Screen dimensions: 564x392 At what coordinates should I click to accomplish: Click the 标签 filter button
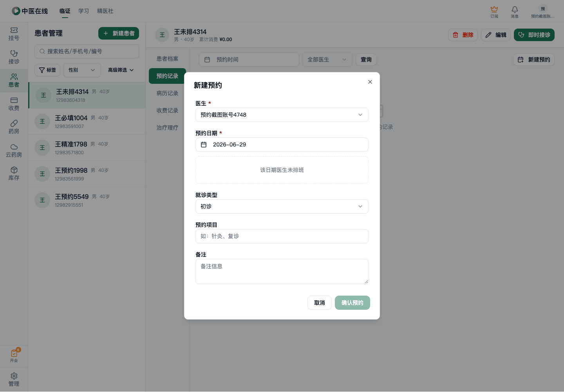[x=47, y=70]
